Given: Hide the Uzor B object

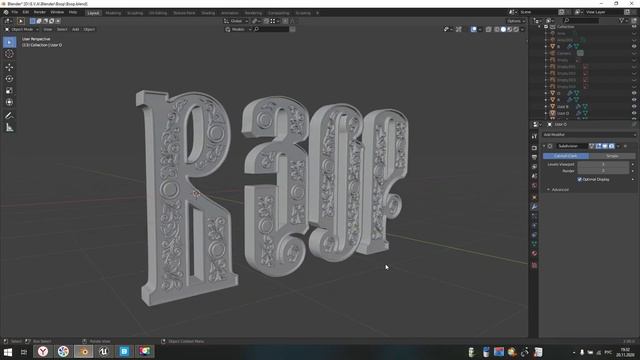Looking at the screenshot, I should [634, 107].
